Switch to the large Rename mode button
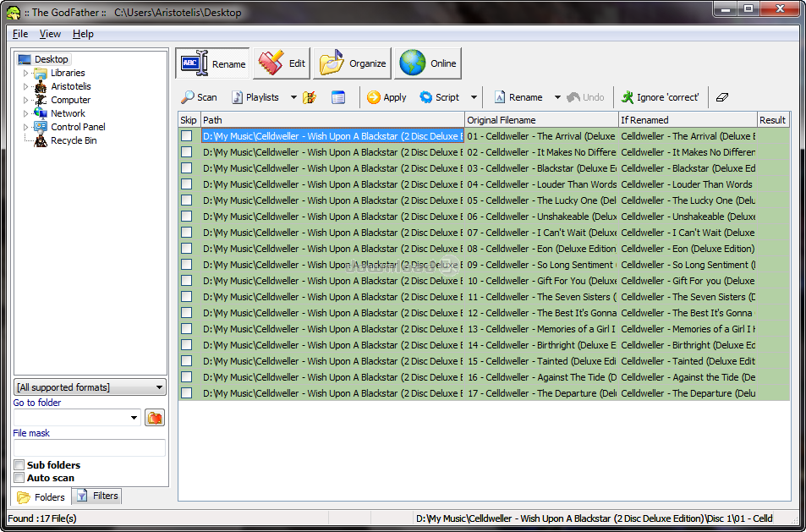 [x=212, y=63]
